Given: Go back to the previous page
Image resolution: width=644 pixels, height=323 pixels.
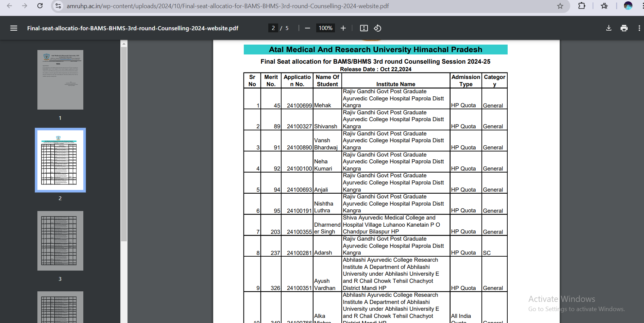Looking at the screenshot, I should (x=10, y=6).
